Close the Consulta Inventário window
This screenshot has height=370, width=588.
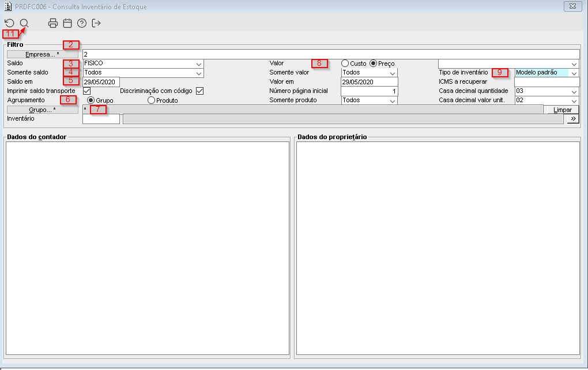click(572, 6)
